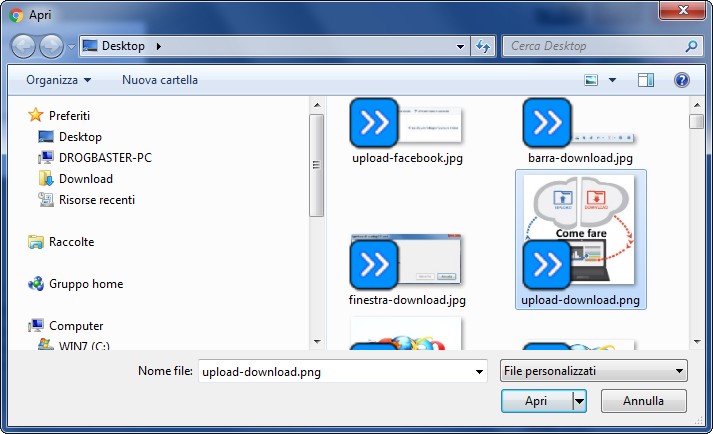Select the upload-facebook.jpg thumbnail
713x434 pixels.
point(406,123)
